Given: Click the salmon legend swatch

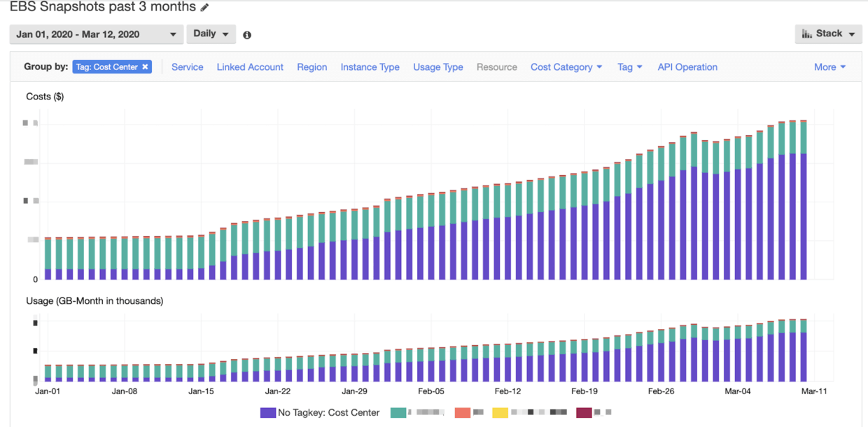Looking at the screenshot, I should coord(462,413).
